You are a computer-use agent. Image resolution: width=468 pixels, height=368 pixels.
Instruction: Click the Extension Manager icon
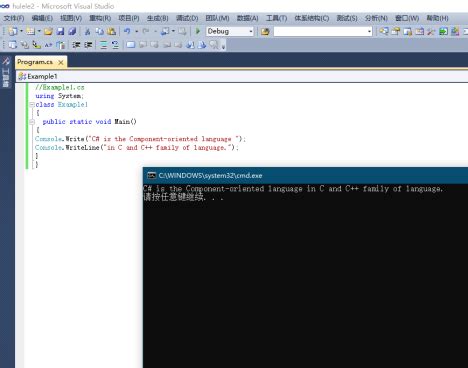pos(455,31)
